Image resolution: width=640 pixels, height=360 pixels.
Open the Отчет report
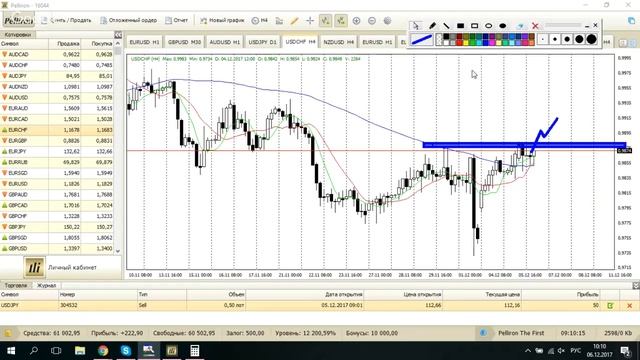[176, 20]
